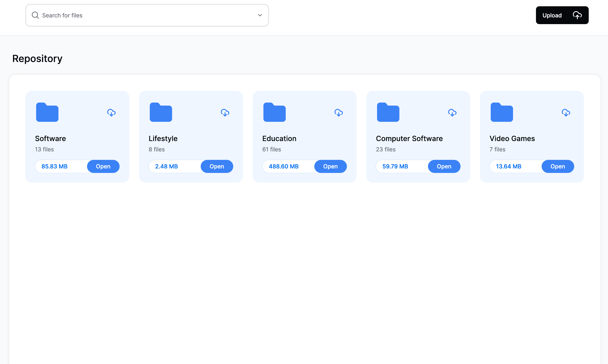Click the search for files input field
Viewport: 608px width, 364px height.
pos(147,15)
